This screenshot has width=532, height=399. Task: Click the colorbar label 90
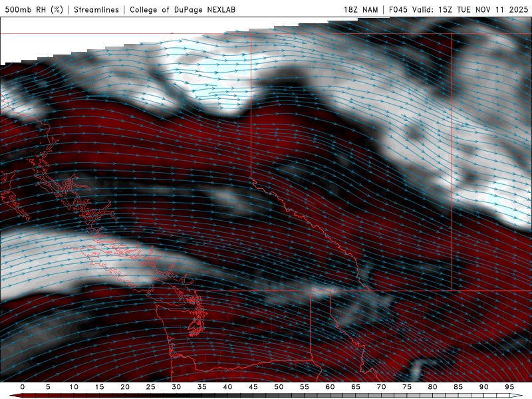coord(483,387)
